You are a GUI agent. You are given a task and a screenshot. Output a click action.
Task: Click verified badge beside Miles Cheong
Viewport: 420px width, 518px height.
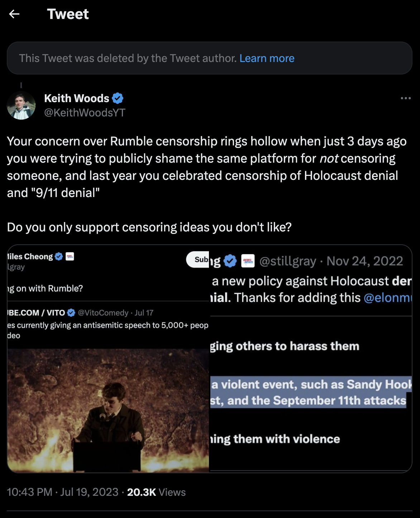59,256
